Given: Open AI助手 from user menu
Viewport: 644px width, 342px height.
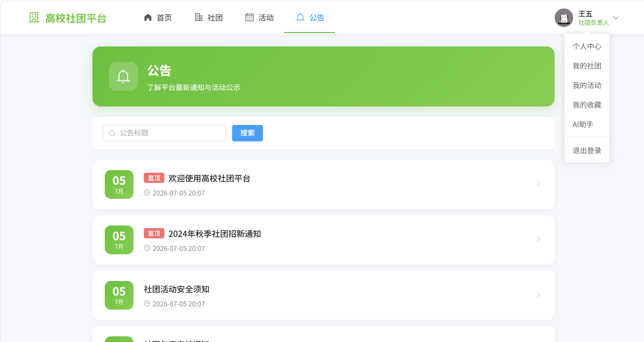Looking at the screenshot, I should 587,124.
